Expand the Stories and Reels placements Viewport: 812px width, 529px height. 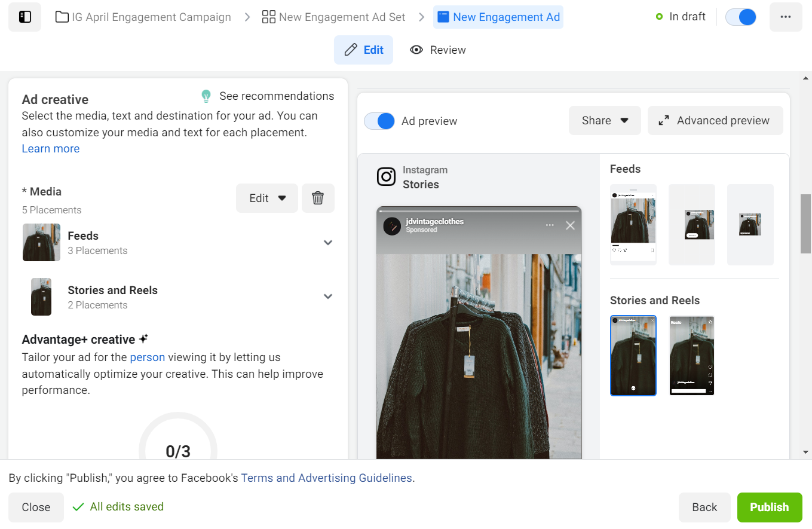click(x=327, y=296)
